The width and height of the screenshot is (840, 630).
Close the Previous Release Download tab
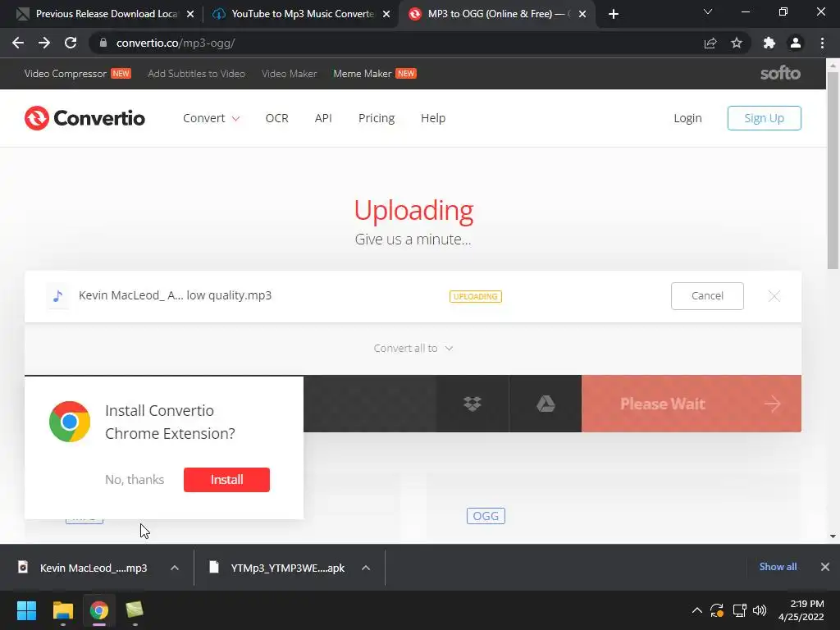[x=190, y=14]
